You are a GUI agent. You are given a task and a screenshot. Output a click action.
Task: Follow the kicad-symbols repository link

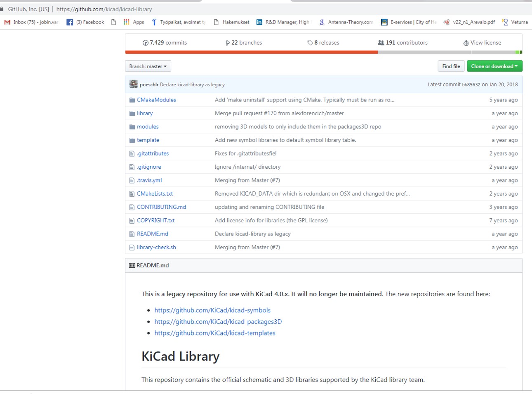tap(212, 310)
